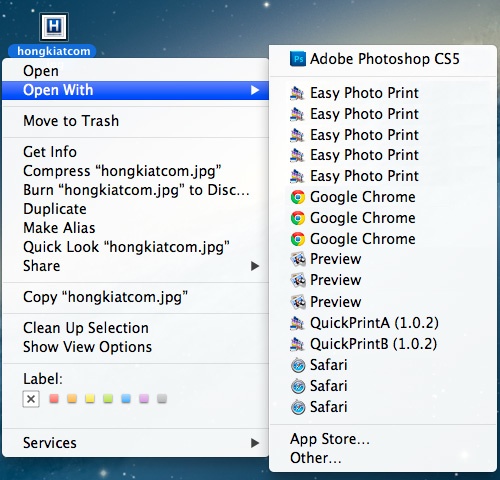Choose the middle Safari entry
Image resolution: width=500 pixels, height=480 pixels.
tap(383, 386)
